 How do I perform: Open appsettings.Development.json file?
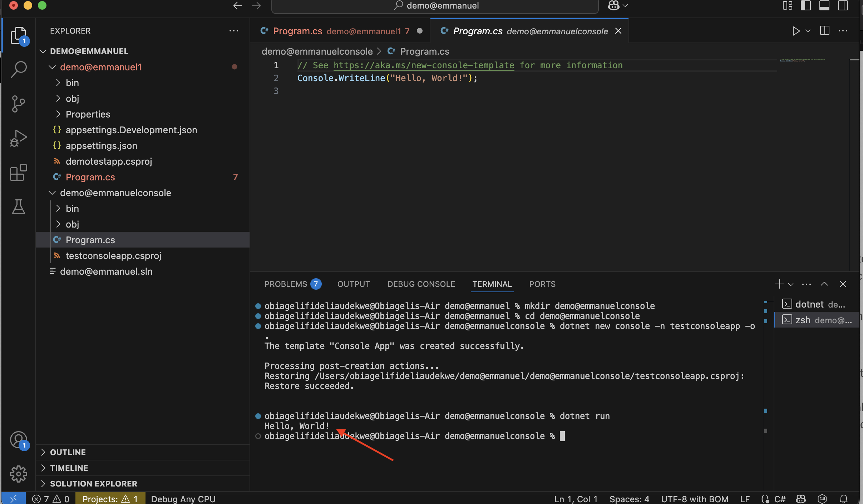pyautogui.click(x=131, y=130)
